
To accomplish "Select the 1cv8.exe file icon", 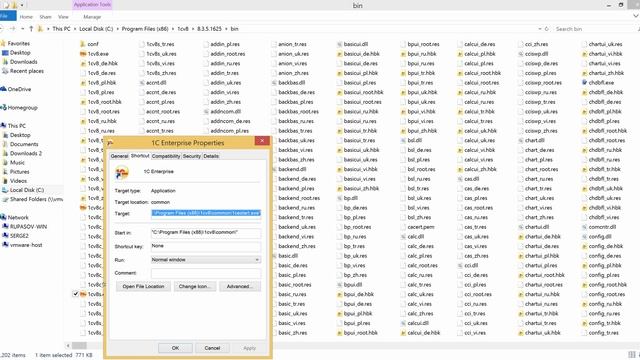I will 82,54.
